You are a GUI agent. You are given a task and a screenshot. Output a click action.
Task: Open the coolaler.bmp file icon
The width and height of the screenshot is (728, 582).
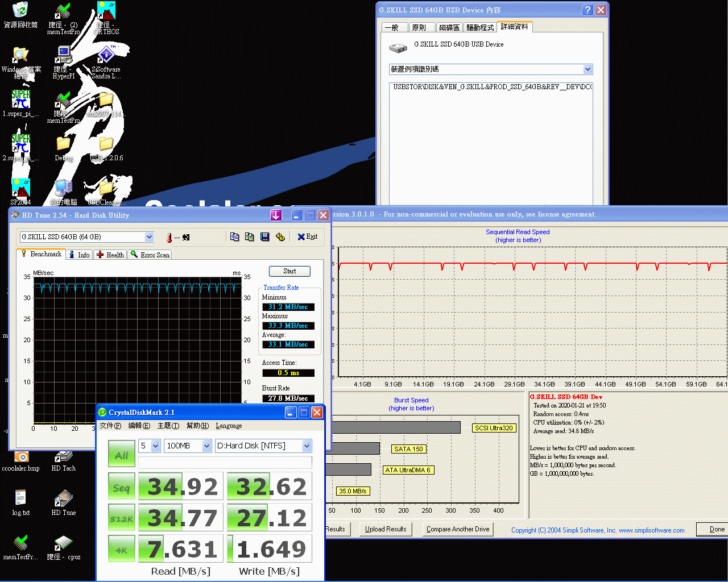pyautogui.click(x=20, y=457)
